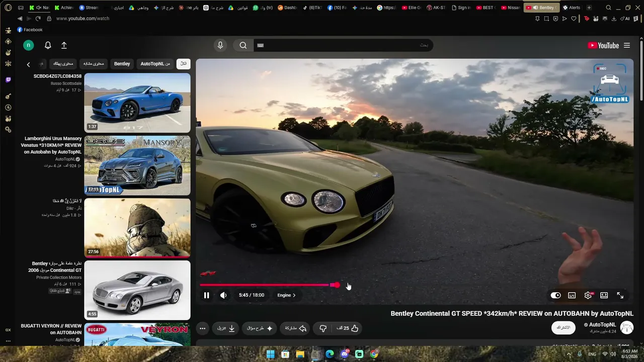Screen dimensions: 644x362
Task: Open browser downloads in the toolbar
Action: [613, 19]
